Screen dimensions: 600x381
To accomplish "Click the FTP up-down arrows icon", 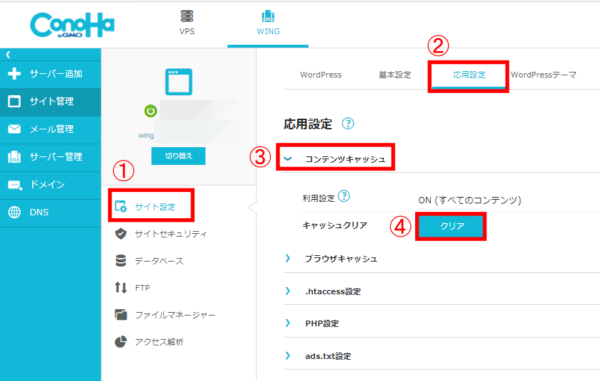I will click(x=121, y=287).
